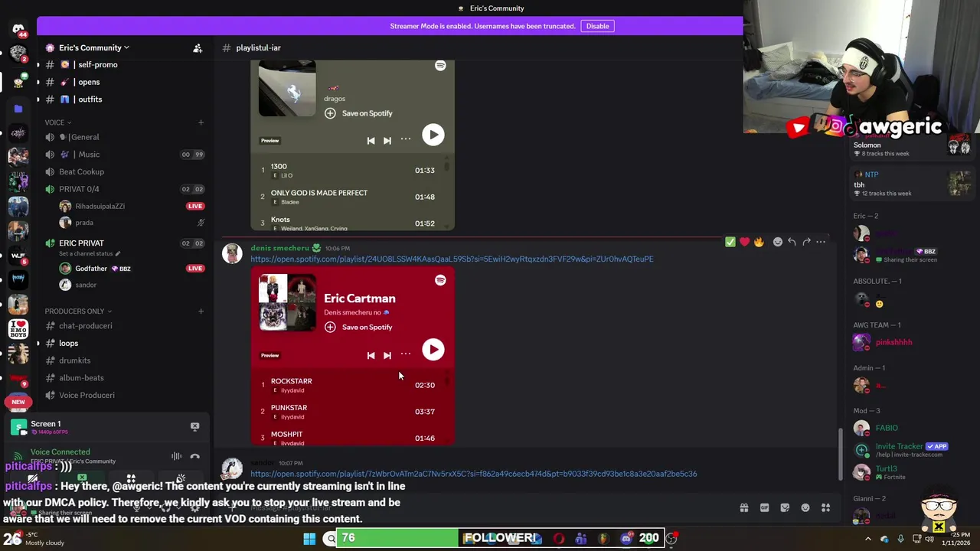Open more message actions menu
Image resolution: width=980 pixels, height=551 pixels.
(821, 242)
